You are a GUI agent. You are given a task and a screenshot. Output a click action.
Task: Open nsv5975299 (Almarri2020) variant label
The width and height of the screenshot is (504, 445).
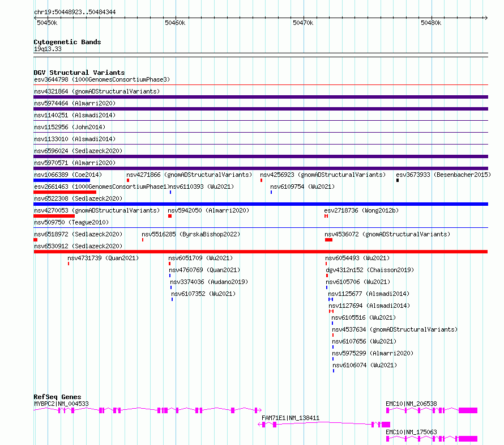point(373,353)
